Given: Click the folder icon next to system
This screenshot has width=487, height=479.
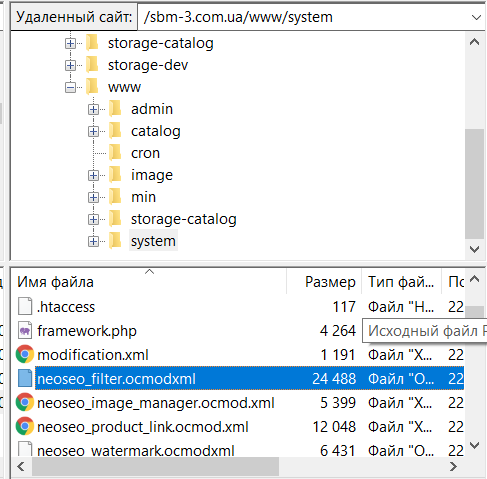Looking at the screenshot, I should pyautogui.click(x=116, y=241).
